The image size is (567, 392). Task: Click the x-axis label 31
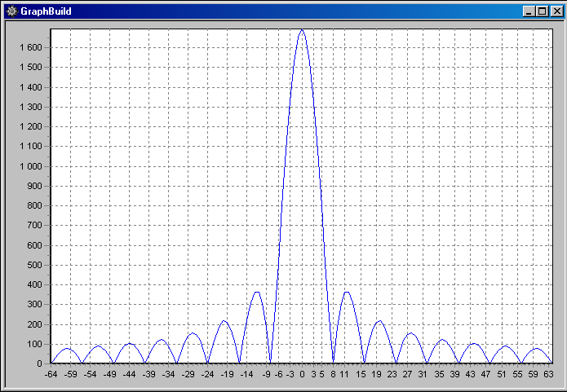tap(423, 374)
